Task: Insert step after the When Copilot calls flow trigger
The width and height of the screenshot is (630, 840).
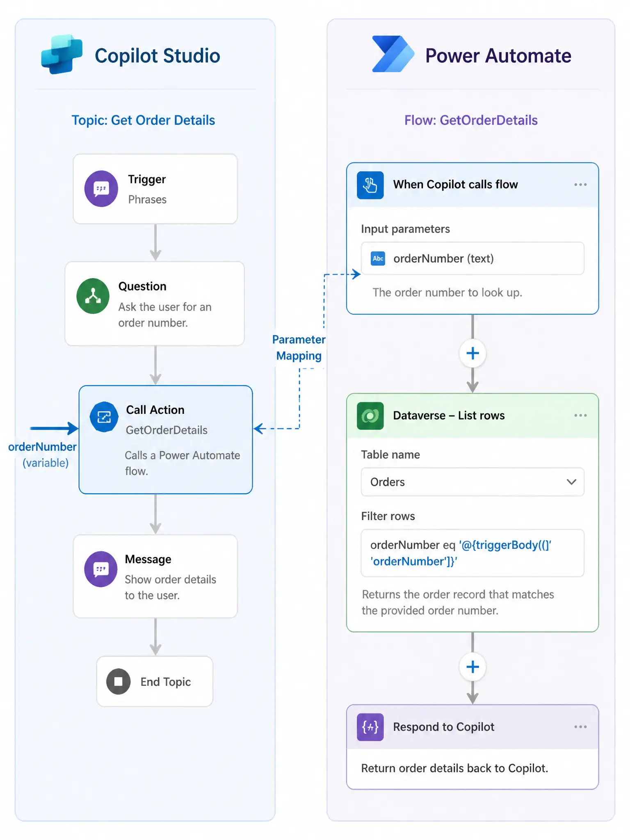Action: (472, 353)
